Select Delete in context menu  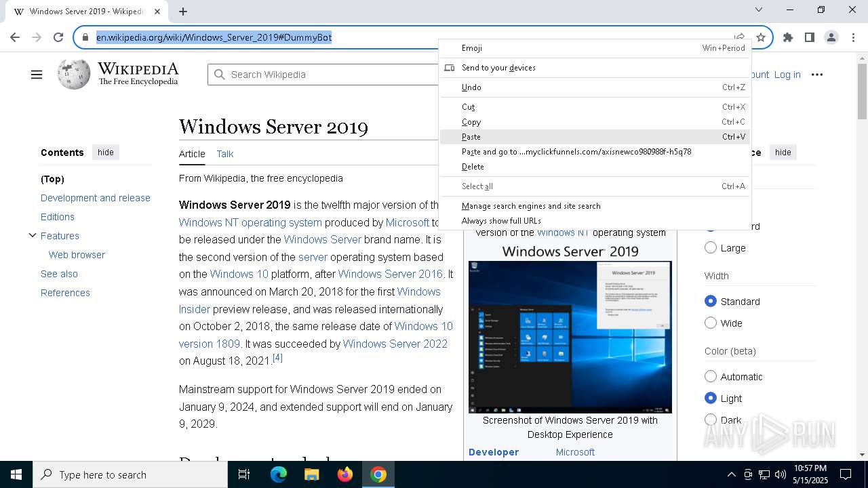[595, 167]
